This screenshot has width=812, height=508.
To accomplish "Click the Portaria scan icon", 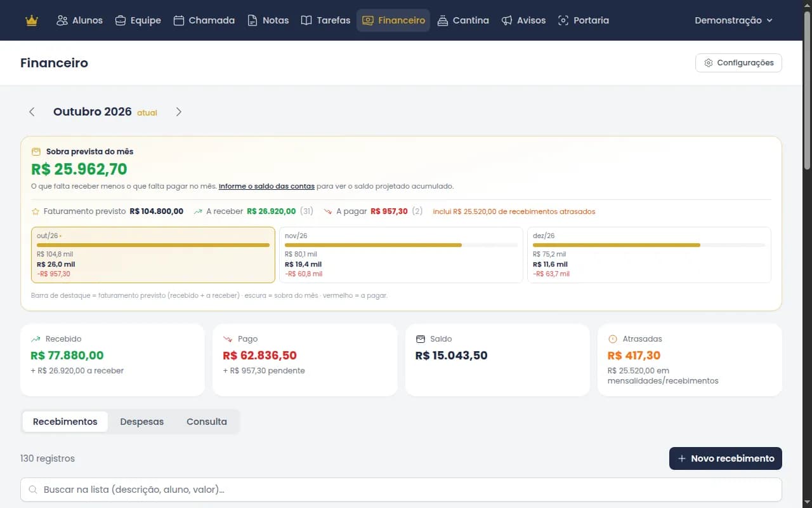I will [x=563, y=20].
